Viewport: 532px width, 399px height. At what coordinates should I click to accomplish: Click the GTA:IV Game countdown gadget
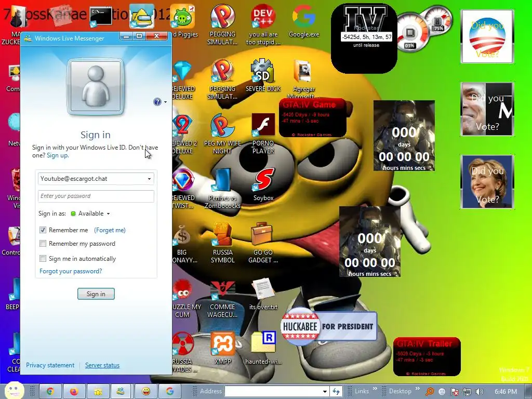pyautogui.click(x=312, y=117)
